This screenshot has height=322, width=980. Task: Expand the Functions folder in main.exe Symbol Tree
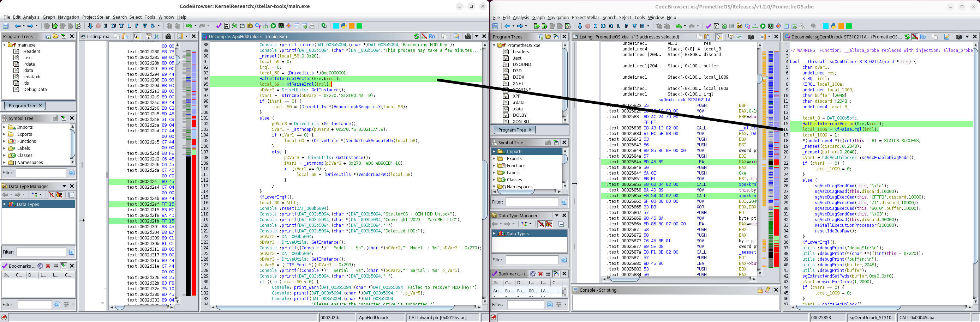pyautogui.click(x=4, y=141)
